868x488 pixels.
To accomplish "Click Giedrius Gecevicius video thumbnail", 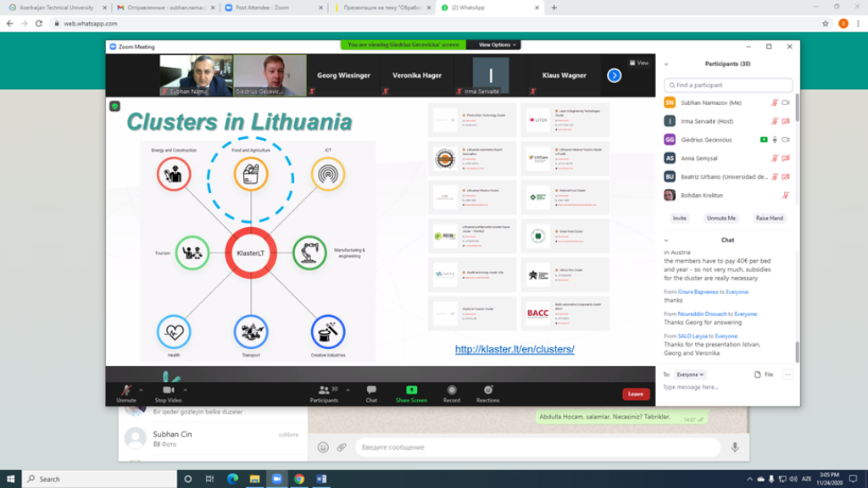I will (270, 75).
